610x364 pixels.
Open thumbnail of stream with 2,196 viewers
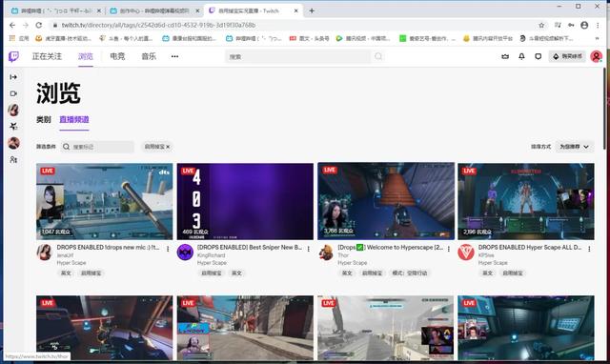[526, 201]
